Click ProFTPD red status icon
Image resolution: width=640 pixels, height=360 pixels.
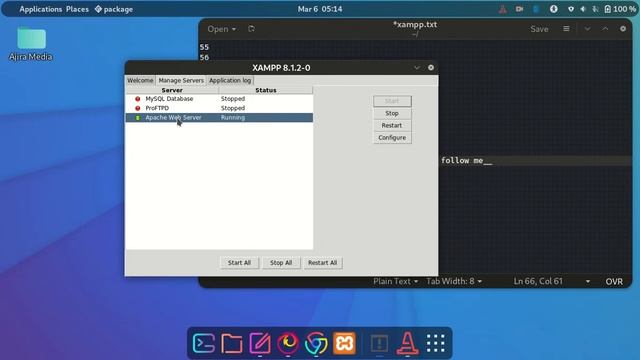pos(138,108)
